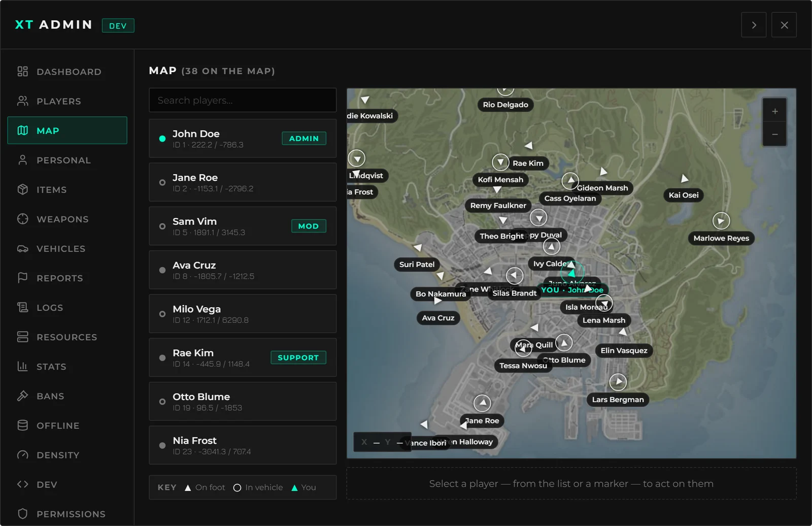The image size is (812, 526).
Task: Select Jane Roe in the player list
Action: point(243,182)
